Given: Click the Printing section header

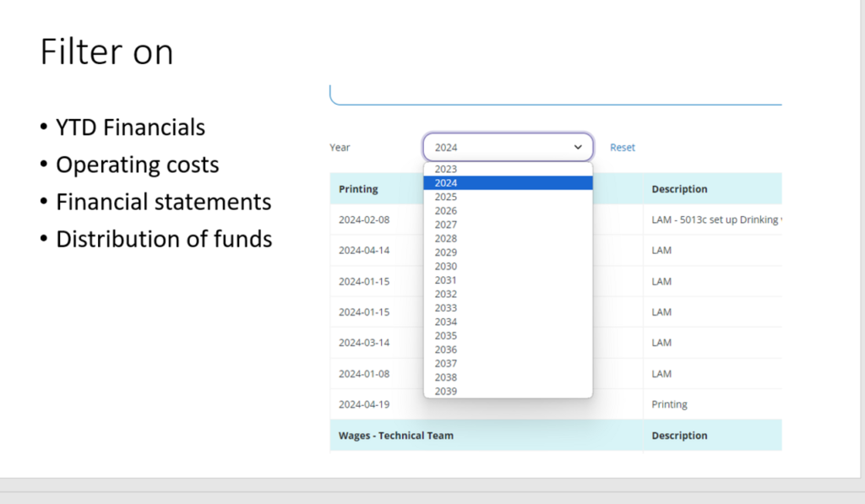Looking at the screenshot, I should click(358, 189).
